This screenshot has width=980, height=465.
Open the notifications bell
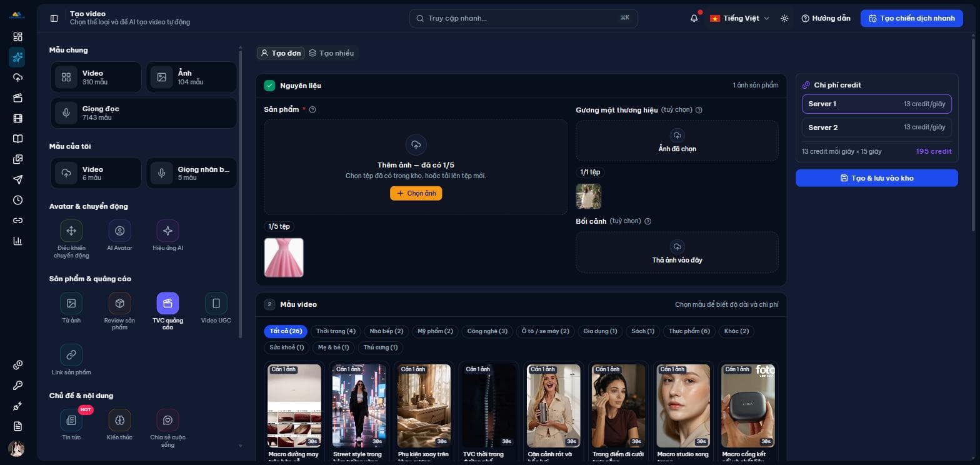pyautogui.click(x=694, y=18)
